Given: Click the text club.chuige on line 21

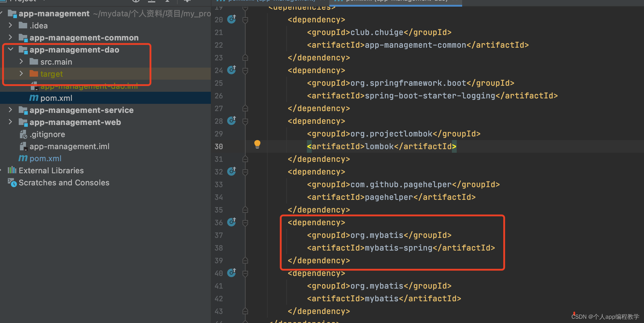Looking at the screenshot, I should click(377, 32).
